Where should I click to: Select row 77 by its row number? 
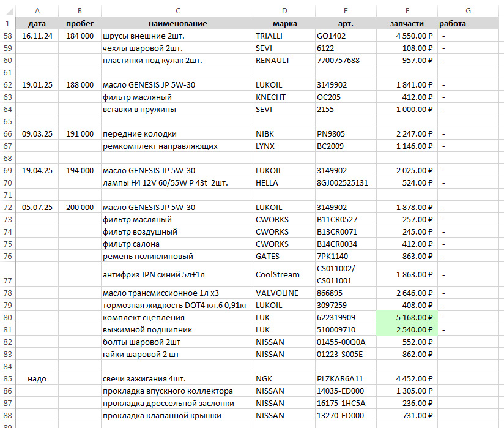pos(8,274)
